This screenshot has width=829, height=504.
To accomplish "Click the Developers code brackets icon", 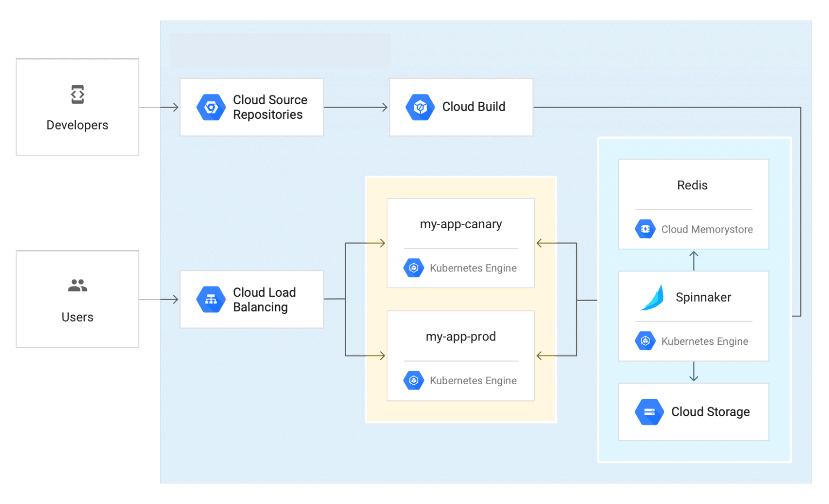I will tap(78, 94).
